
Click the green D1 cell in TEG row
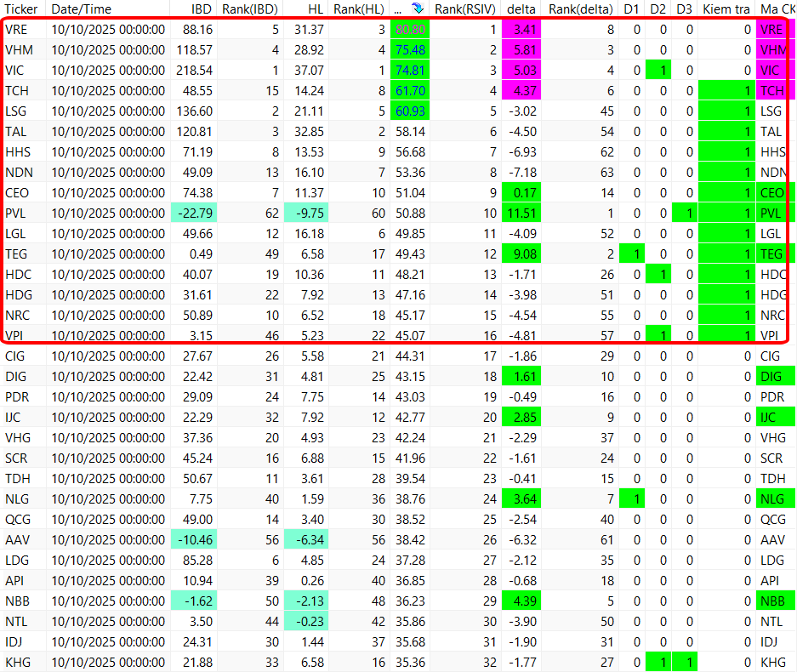(x=632, y=253)
